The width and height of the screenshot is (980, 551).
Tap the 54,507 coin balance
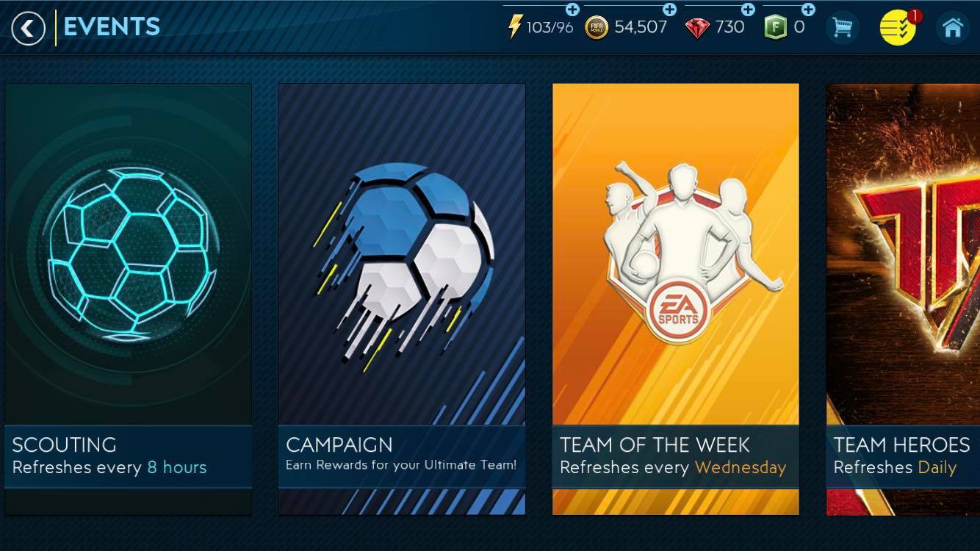(x=641, y=27)
